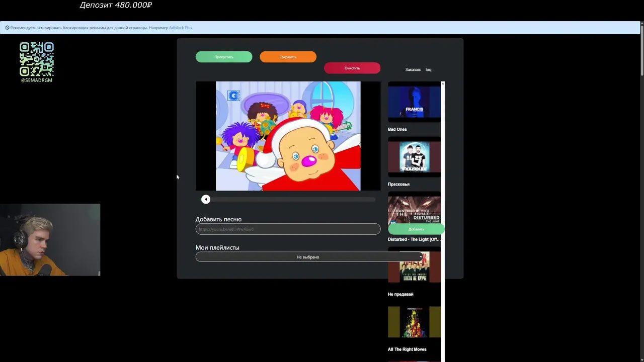Select the All The Right Moves thumbnail
Screen dimensions: 644x362
[414, 322]
